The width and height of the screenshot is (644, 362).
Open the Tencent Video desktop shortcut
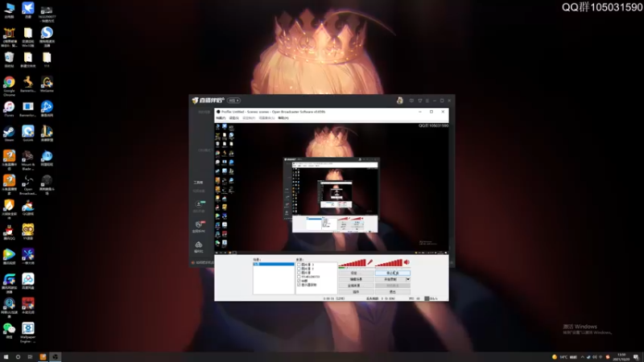tap(9, 255)
